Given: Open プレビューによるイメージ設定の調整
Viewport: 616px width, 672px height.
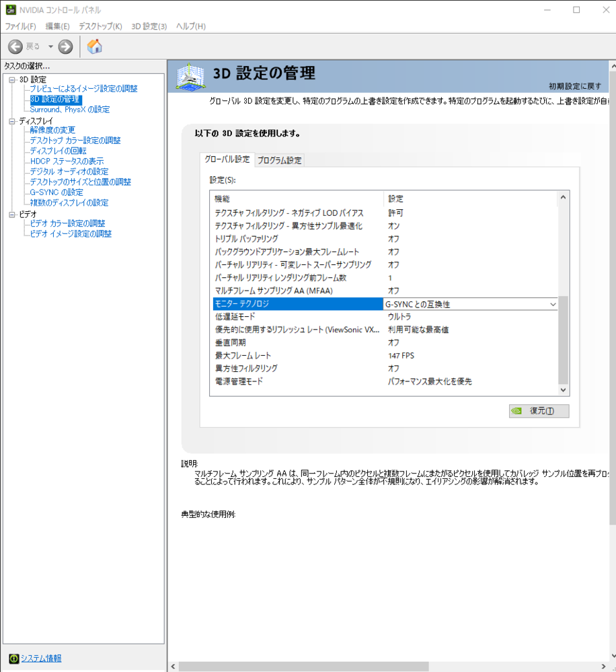Looking at the screenshot, I should point(83,89).
